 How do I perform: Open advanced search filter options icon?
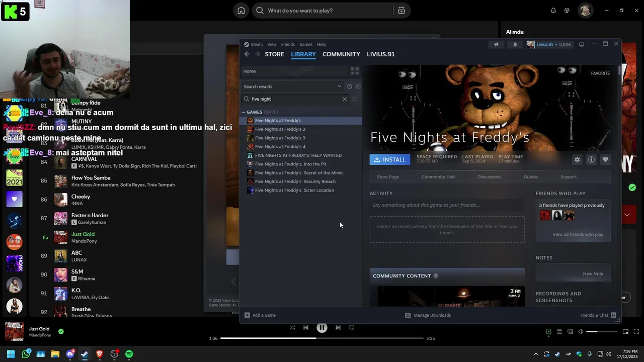coord(354,99)
